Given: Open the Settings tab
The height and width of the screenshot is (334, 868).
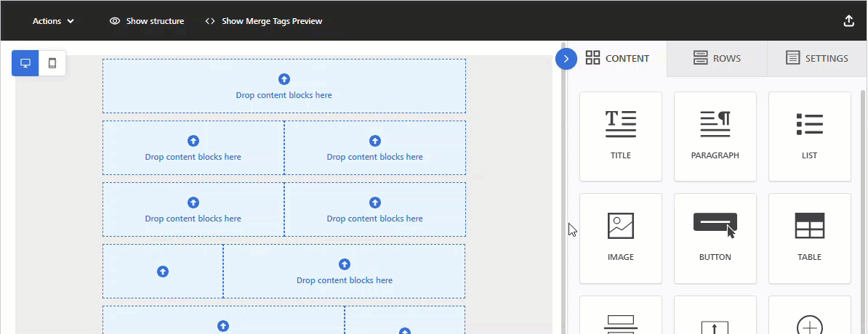Looking at the screenshot, I should (x=816, y=58).
